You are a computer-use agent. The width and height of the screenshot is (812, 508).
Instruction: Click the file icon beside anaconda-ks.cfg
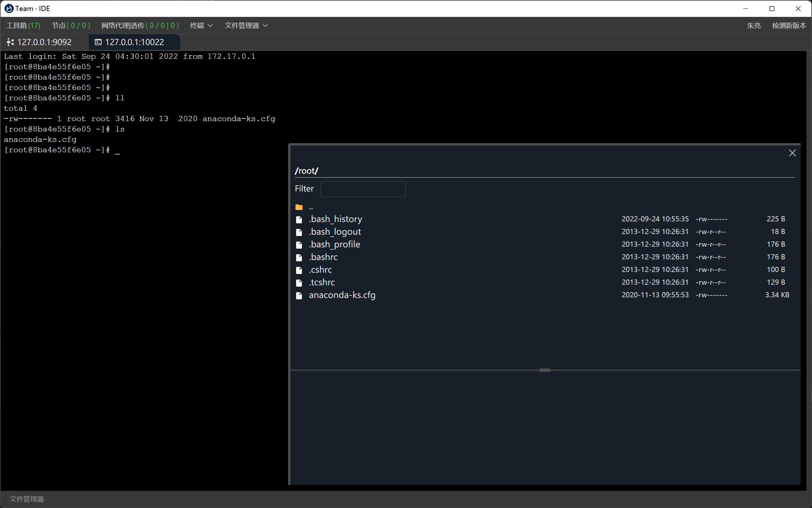click(x=299, y=295)
